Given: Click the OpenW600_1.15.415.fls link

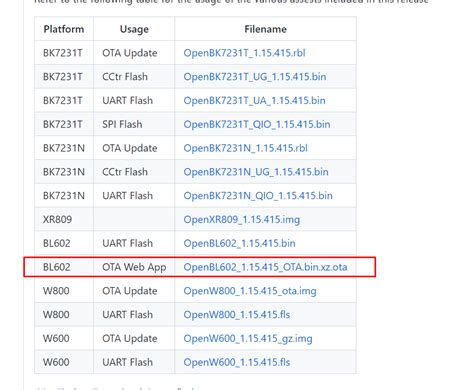Looking at the screenshot, I should tap(237, 362).
